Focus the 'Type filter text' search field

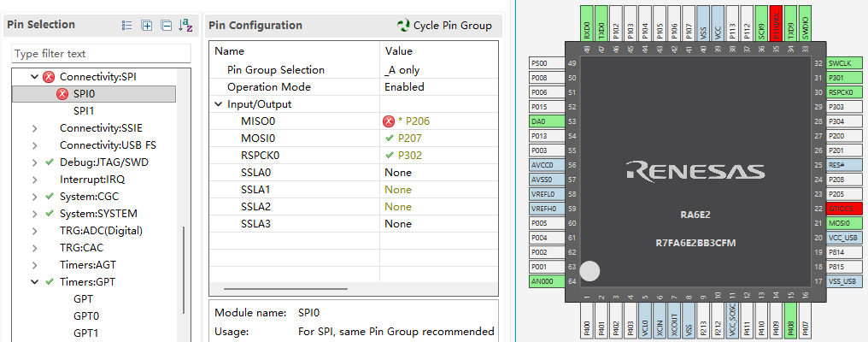(x=102, y=54)
